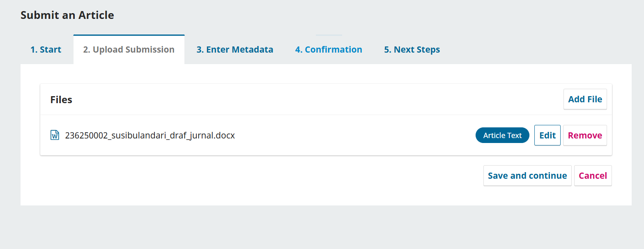Edit the uploaded docx file details
This screenshot has width=644, height=249.
point(547,135)
